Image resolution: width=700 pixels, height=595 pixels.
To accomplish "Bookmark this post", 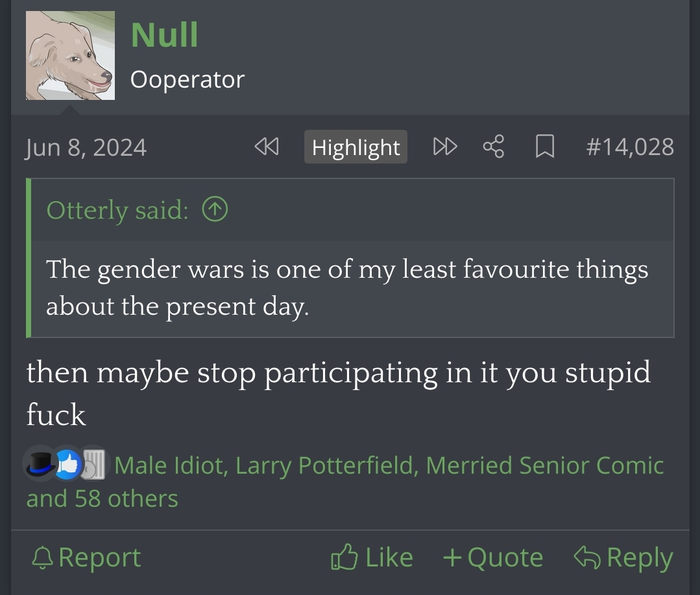I will coord(544,147).
